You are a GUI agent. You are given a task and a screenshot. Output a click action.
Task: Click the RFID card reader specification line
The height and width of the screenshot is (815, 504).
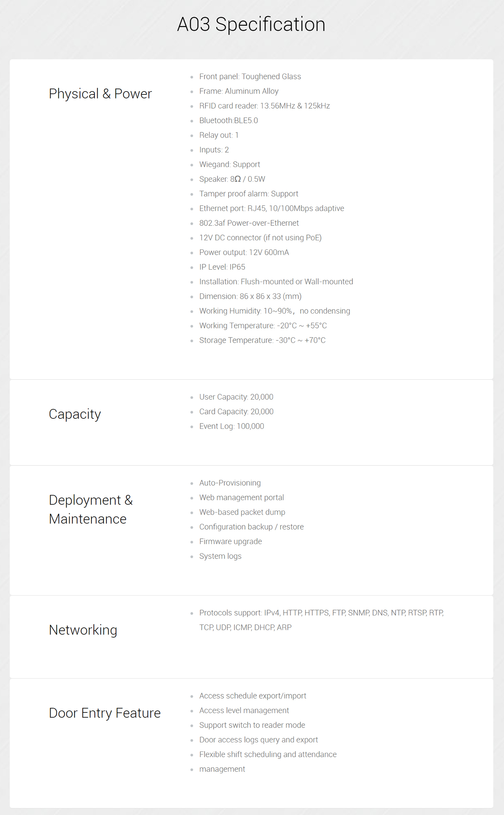264,106
